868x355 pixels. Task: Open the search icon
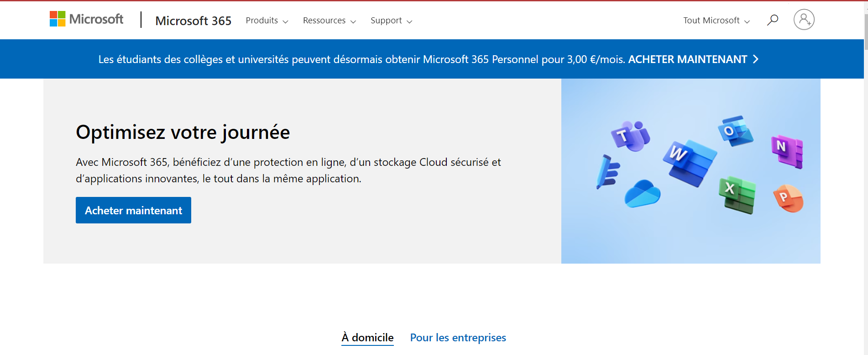pos(773,20)
